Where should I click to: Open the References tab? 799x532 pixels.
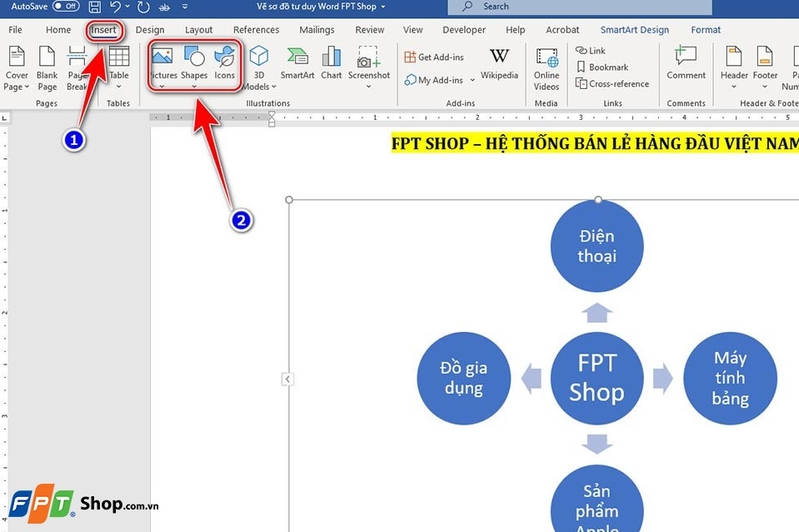coord(256,30)
